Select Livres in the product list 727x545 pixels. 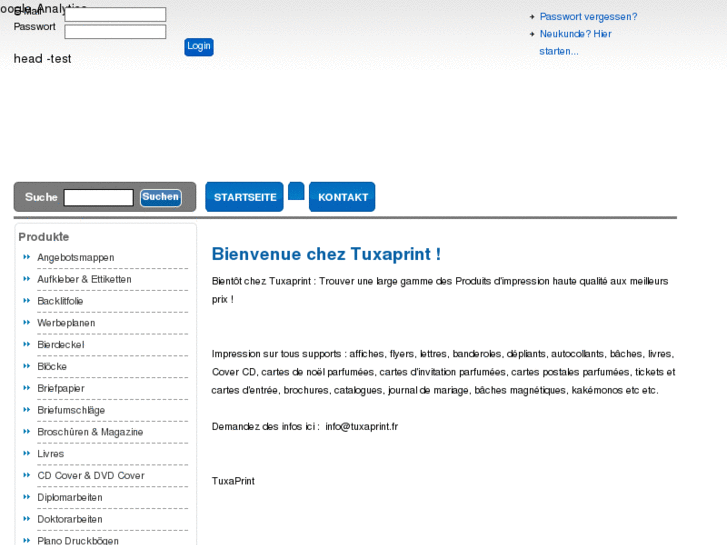point(51,454)
